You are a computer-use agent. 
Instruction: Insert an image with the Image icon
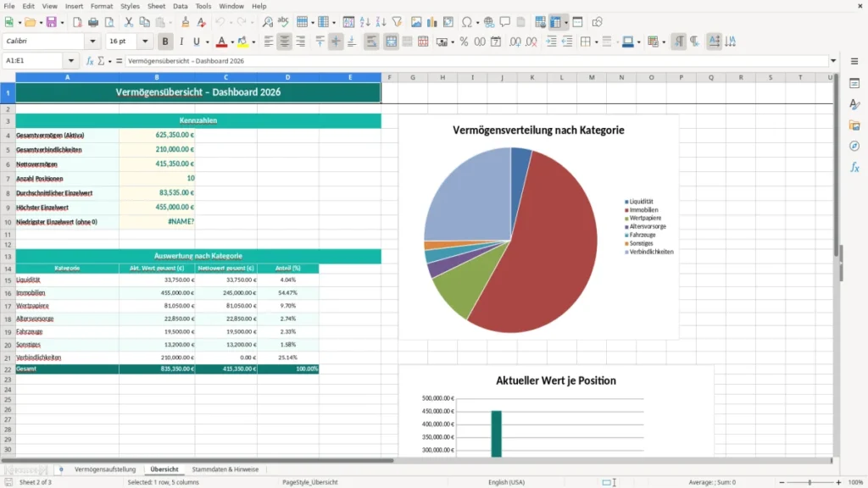pyautogui.click(x=416, y=22)
